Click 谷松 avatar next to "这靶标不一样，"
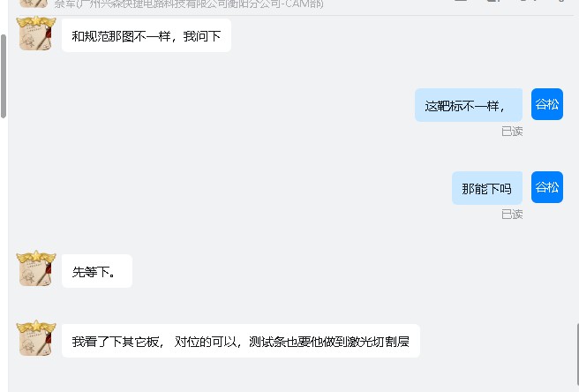Screen dimensions: 579x392 click(547, 104)
